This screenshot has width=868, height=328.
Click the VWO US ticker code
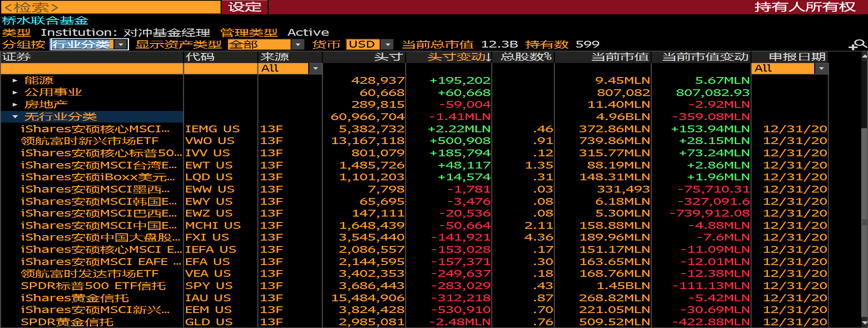(x=210, y=141)
